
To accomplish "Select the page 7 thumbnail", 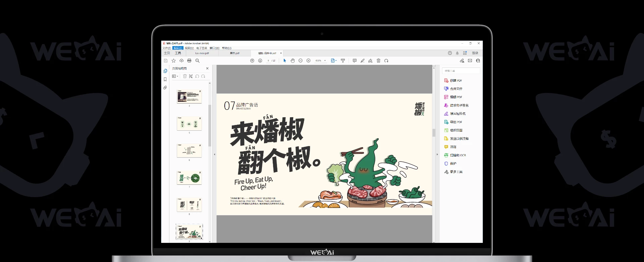I will point(189,178).
